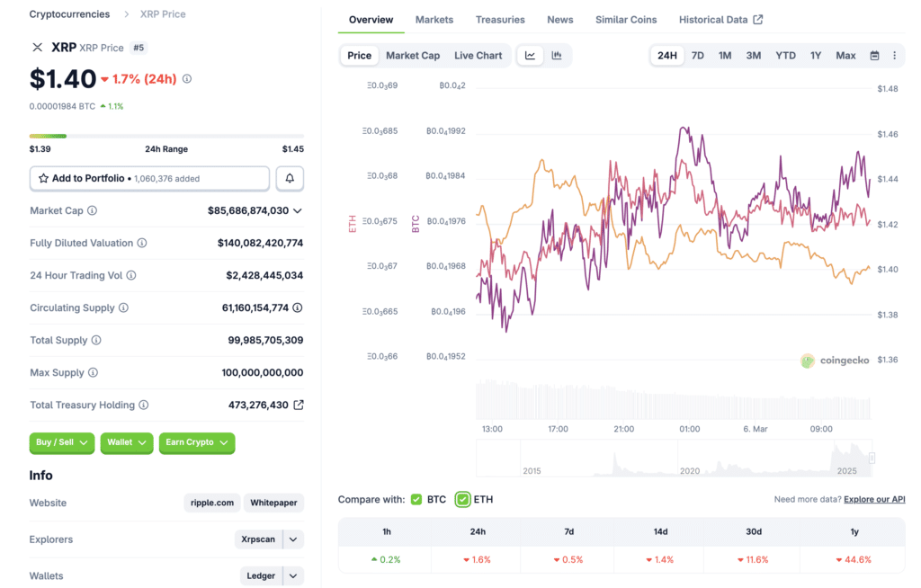The image size is (921, 588).
Task: Switch to line chart icon
Action: pyautogui.click(x=530, y=55)
